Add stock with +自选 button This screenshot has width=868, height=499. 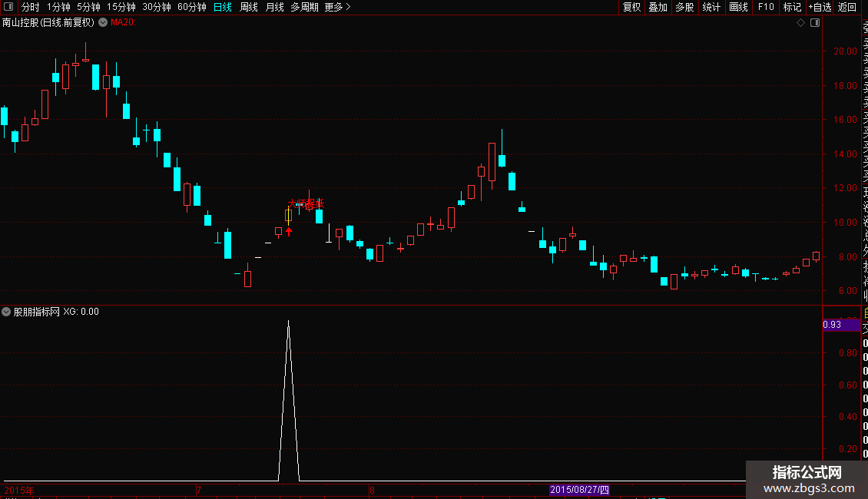click(820, 7)
